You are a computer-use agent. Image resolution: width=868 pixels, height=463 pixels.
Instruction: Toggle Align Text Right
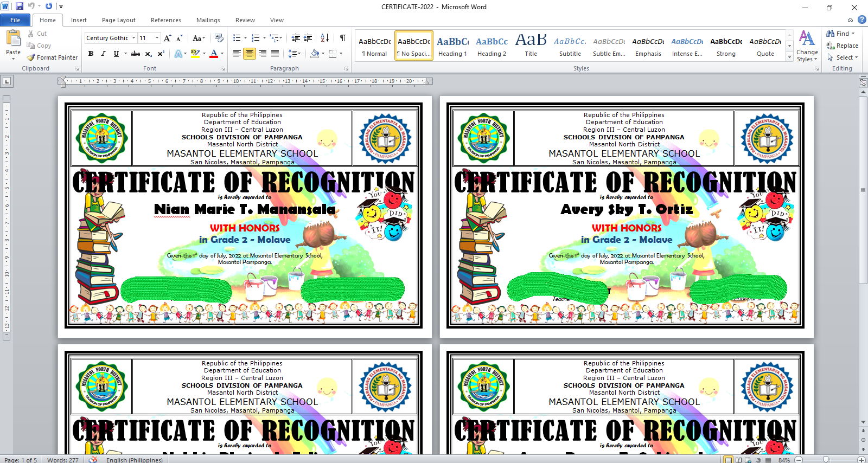pyautogui.click(x=263, y=54)
